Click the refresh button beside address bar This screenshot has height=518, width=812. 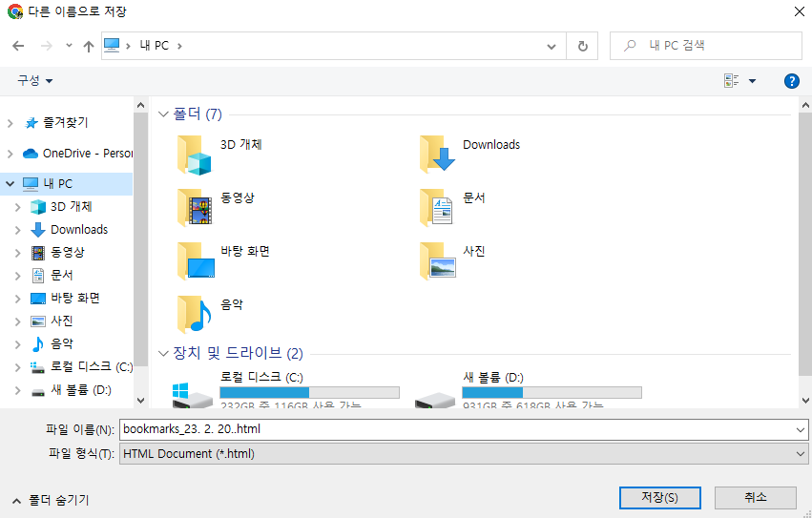pos(582,46)
